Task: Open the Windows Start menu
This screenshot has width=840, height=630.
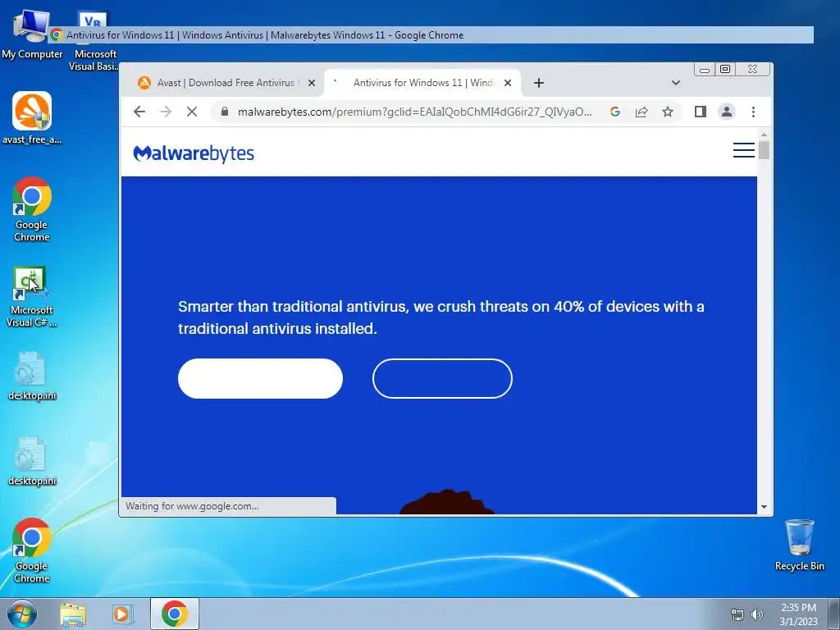Action: coord(22,614)
